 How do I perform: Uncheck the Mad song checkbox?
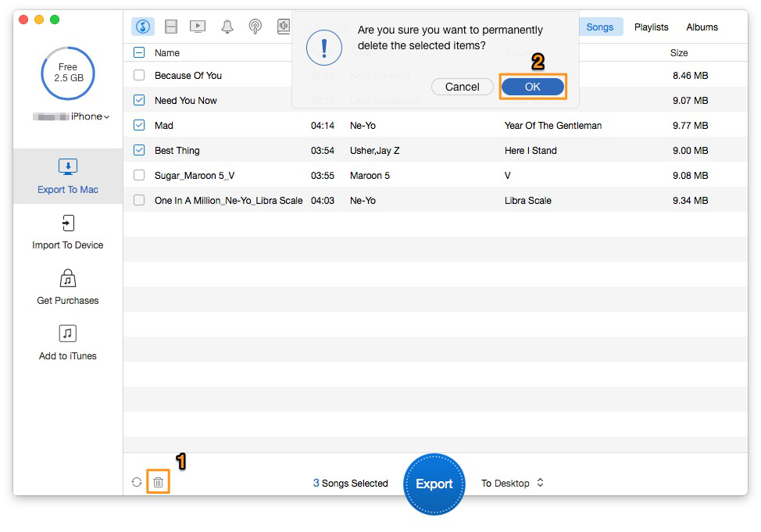[x=139, y=125]
